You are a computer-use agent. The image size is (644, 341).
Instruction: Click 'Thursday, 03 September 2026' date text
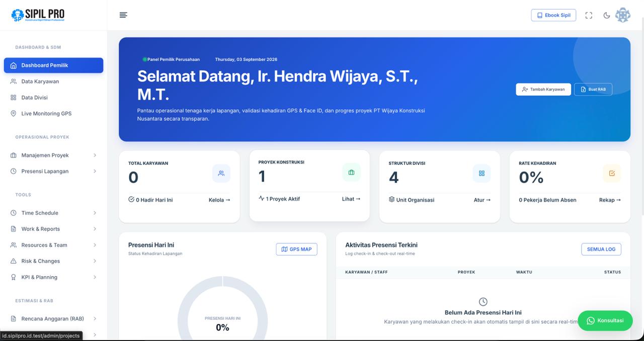(x=246, y=59)
